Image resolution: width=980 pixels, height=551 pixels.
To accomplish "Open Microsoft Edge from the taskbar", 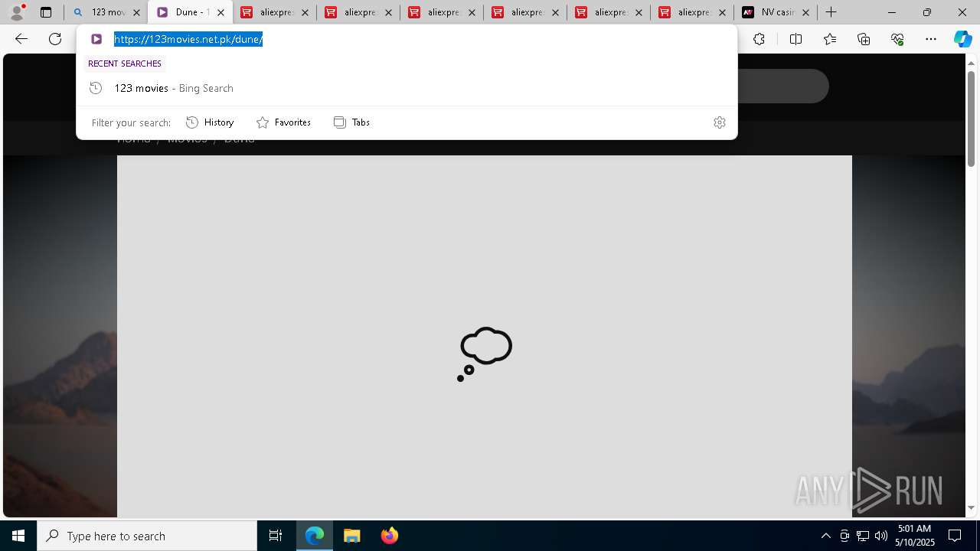I will click(315, 536).
